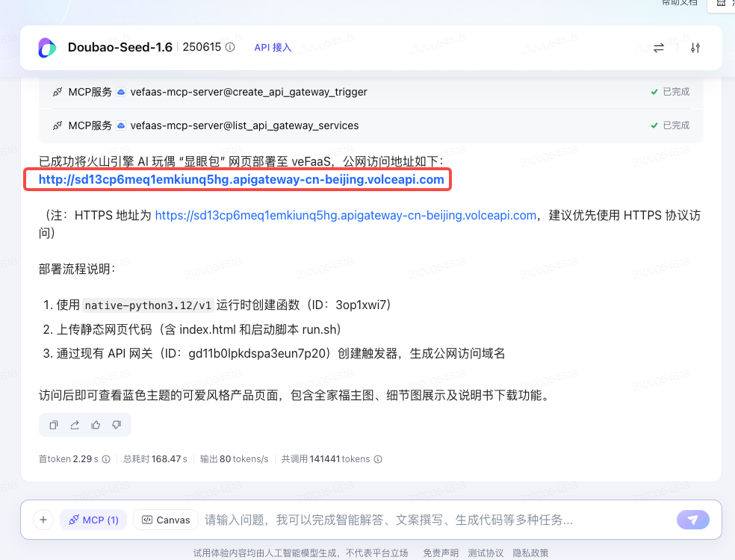735x560 pixels.
Task: Open the HTTPS volceapi.com address link
Action: [346, 215]
